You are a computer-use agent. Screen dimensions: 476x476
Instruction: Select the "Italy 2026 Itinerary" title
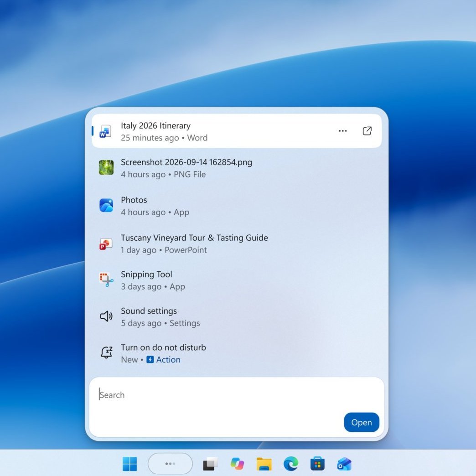pos(156,126)
